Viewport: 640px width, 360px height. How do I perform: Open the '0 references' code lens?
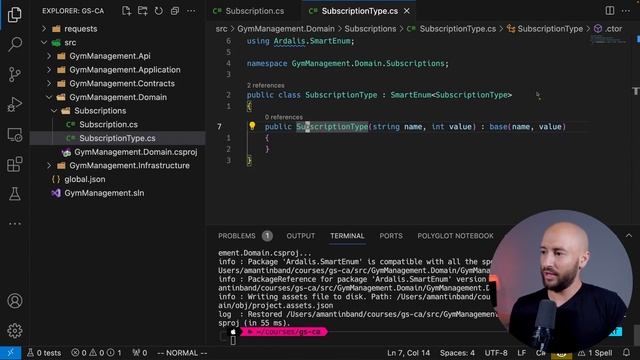click(284, 117)
